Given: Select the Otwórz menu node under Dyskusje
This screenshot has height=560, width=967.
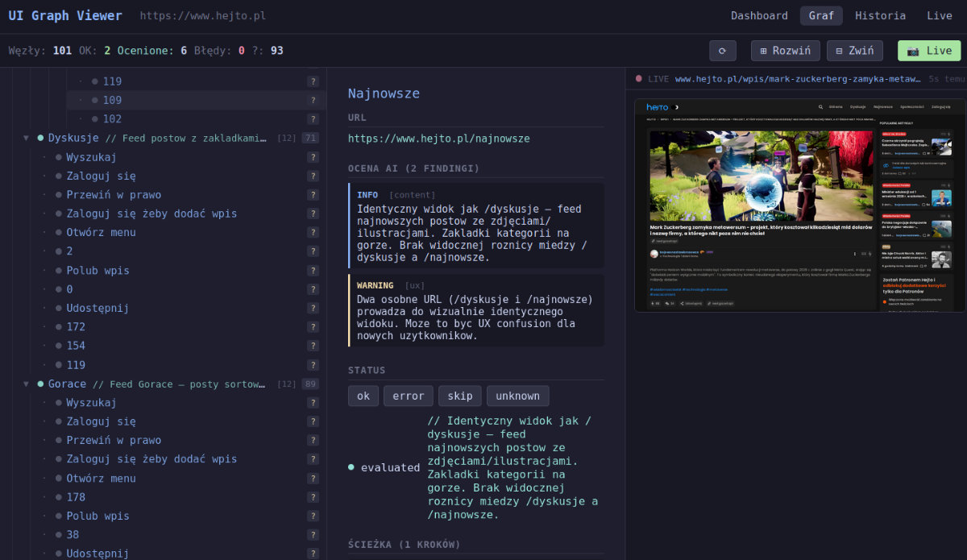Looking at the screenshot, I should (101, 233).
